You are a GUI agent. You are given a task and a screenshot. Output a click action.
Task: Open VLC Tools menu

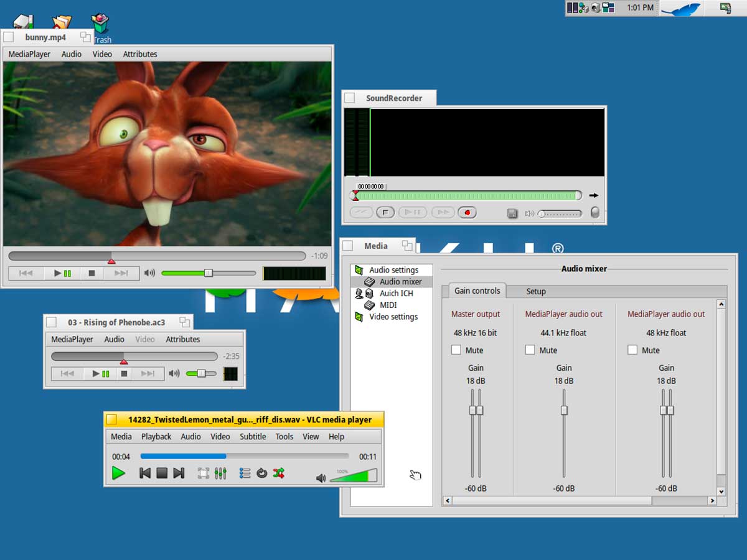284,437
